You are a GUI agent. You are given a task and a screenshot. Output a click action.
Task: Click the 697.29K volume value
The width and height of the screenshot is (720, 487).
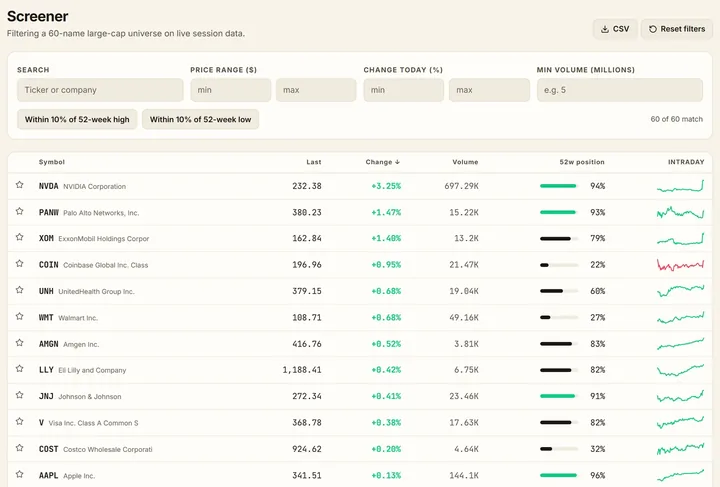(461, 186)
